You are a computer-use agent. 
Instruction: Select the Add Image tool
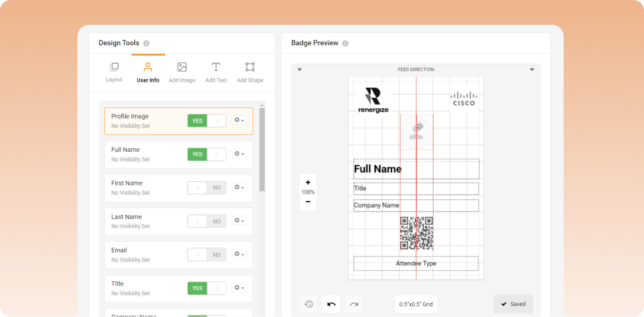182,67
